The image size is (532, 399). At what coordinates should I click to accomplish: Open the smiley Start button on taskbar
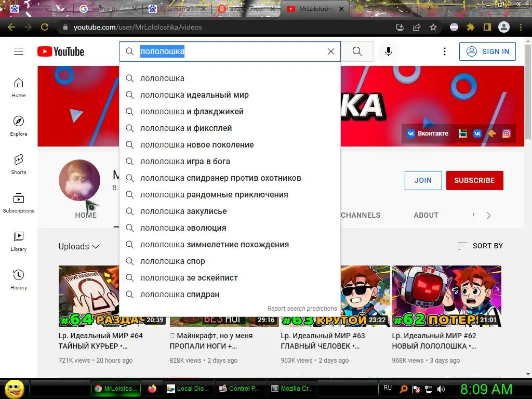[x=14, y=389]
